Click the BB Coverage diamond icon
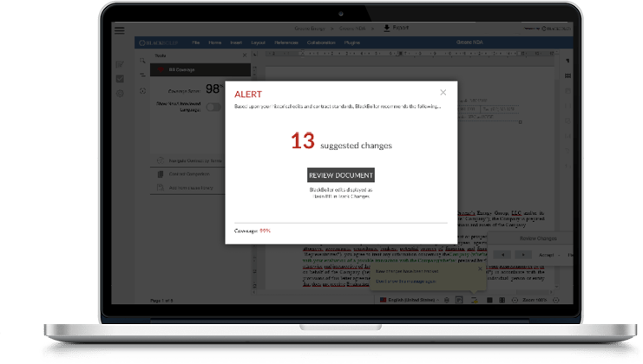 (161, 69)
